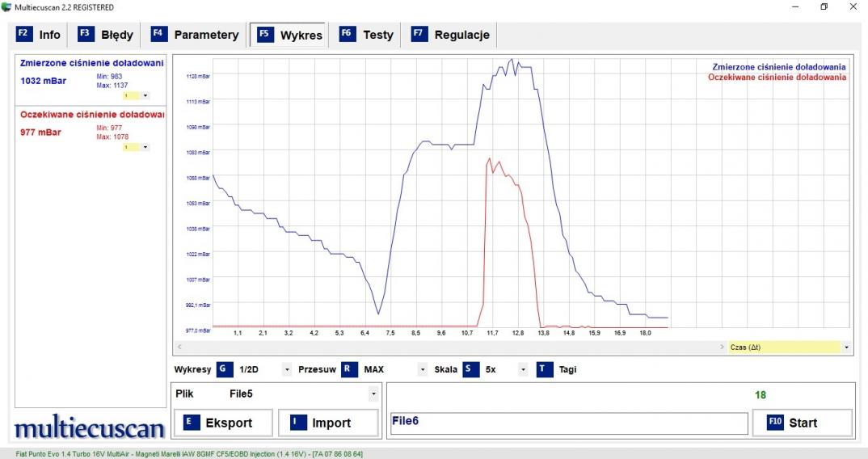Click the chart horizontal scrollbar track

pyautogui.click(x=450, y=347)
